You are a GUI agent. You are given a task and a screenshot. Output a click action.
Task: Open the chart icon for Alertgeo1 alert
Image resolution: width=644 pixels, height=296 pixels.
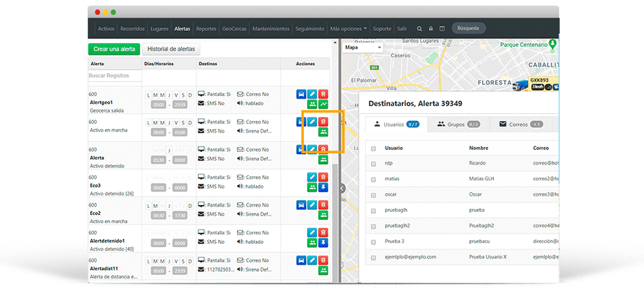point(324,104)
